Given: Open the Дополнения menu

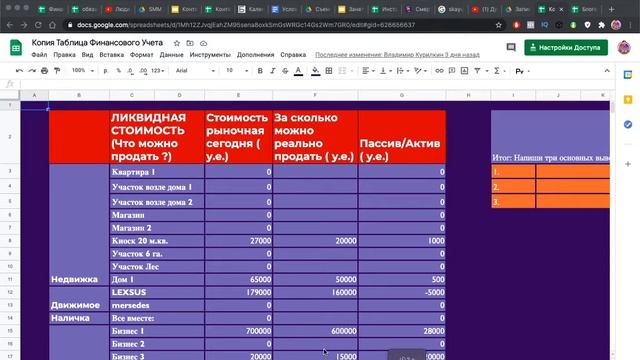Looking at the screenshot, I should (256, 54).
